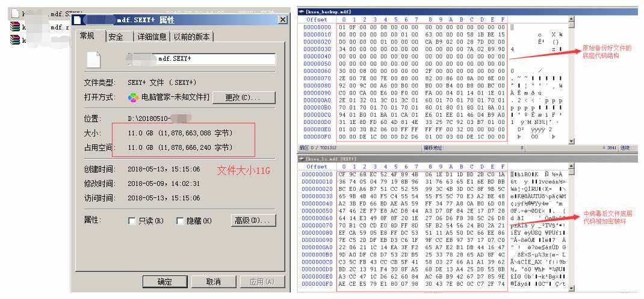This screenshot has width=644, height=299.
Task: Open the 以前的版本 tab
Action: (x=192, y=37)
